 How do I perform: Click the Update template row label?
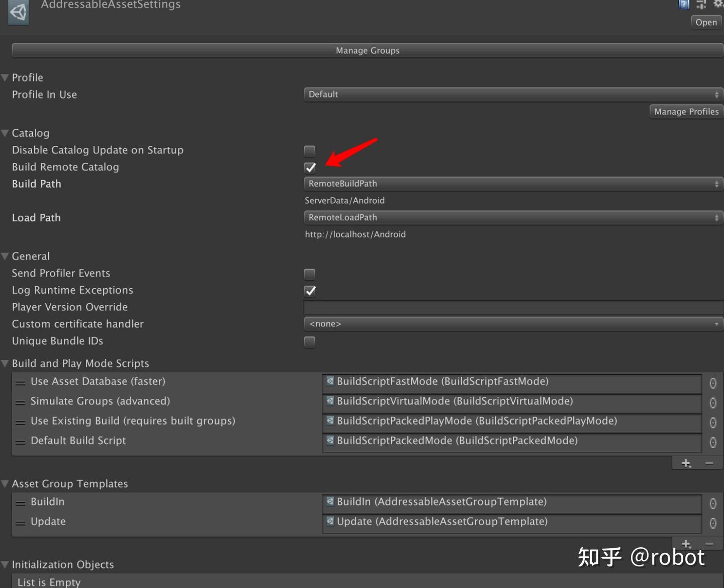point(48,522)
